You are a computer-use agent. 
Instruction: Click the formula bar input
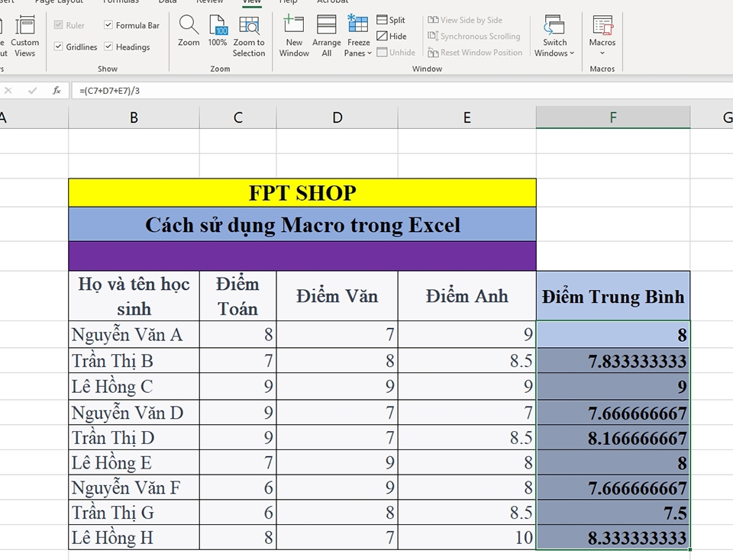coord(402,91)
